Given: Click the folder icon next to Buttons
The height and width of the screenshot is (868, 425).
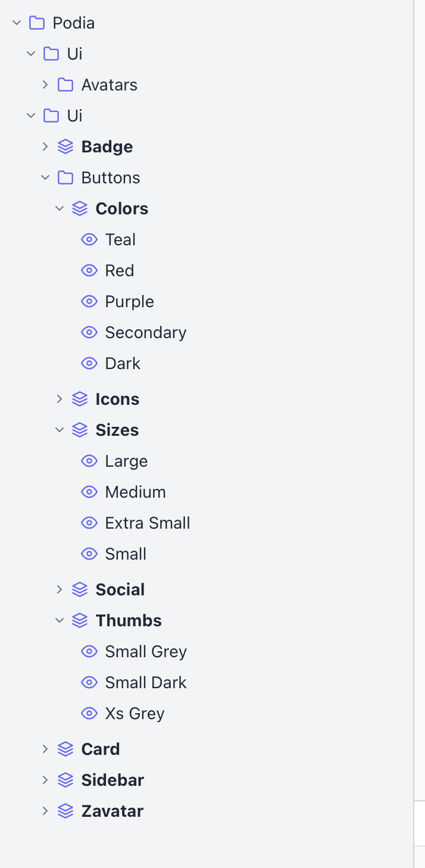Looking at the screenshot, I should tap(65, 177).
